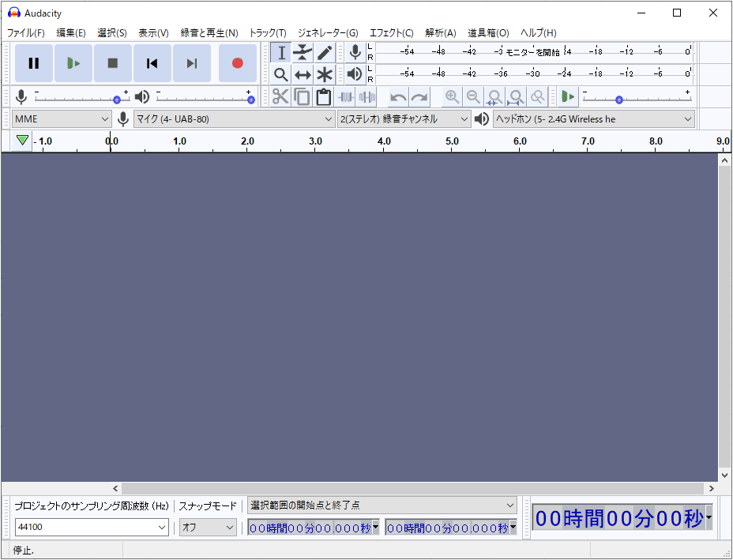Skip to start of the project
The height and width of the screenshot is (560, 733).
[x=152, y=63]
